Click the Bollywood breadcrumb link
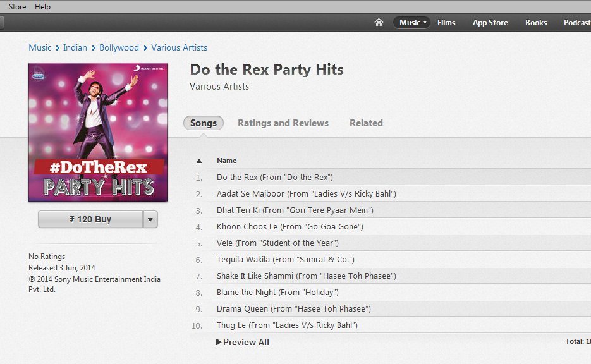Image resolution: width=591 pixels, height=364 pixels. pos(119,47)
